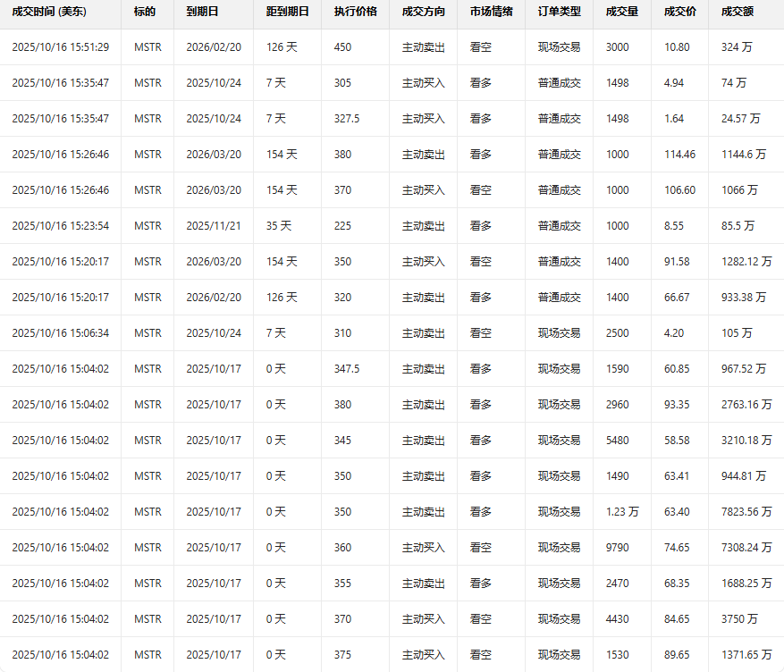Click the trade price 66.67 cell
Viewport: 784px width, 672px height.
coord(677,298)
